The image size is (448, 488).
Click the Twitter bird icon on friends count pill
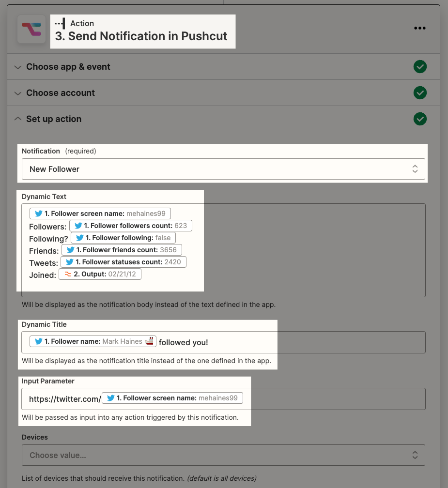coord(71,250)
